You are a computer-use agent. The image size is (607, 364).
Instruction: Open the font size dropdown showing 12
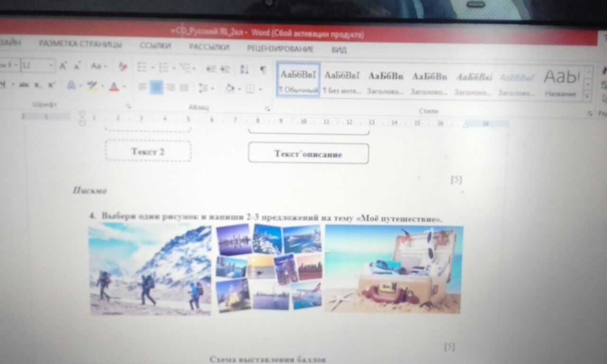click(x=51, y=65)
